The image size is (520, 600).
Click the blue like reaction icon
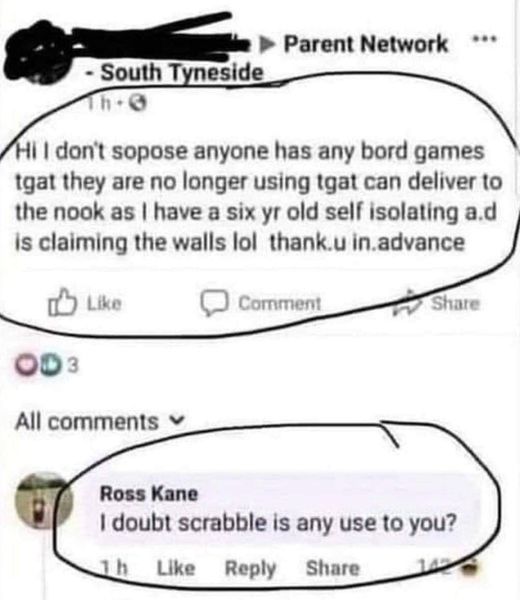point(53,365)
